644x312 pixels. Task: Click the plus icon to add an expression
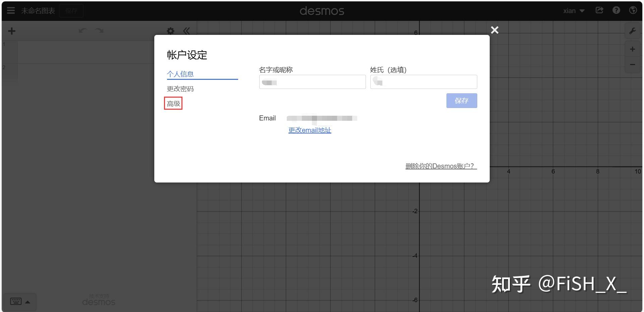pyautogui.click(x=12, y=31)
